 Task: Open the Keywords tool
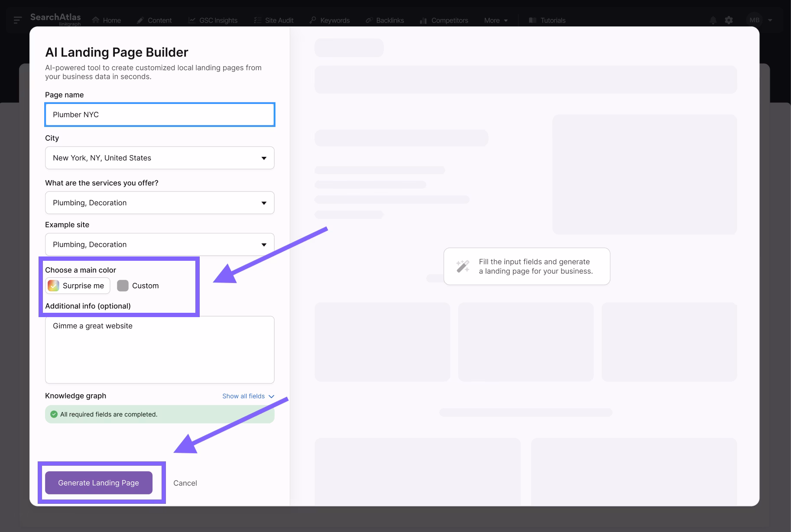(329, 20)
